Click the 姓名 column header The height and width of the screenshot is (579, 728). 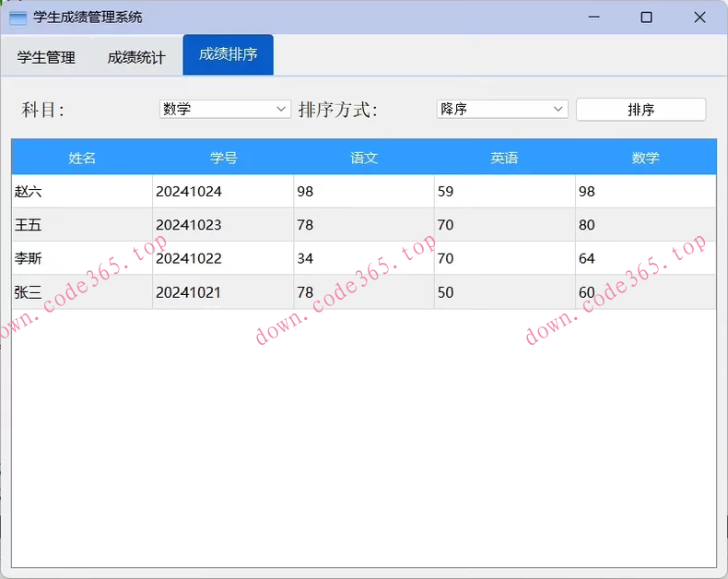(x=82, y=158)
